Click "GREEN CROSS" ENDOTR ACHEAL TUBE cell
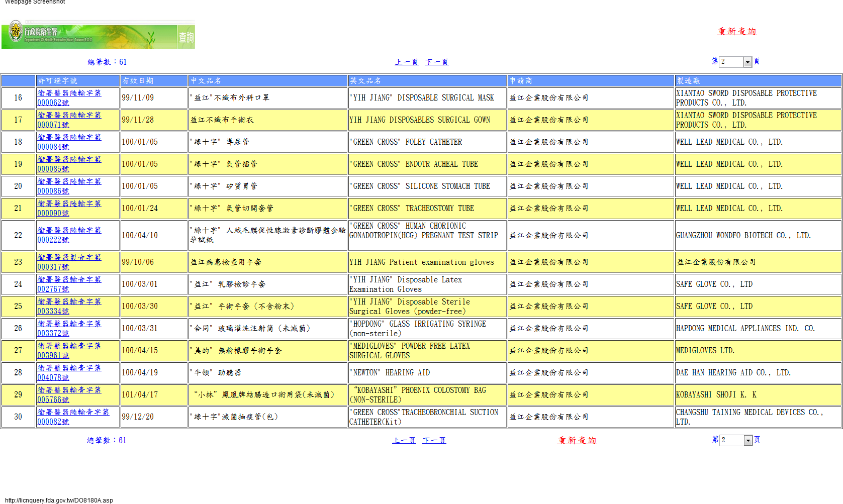The width and height of the screenshot is (843, 504). point(427,164)
